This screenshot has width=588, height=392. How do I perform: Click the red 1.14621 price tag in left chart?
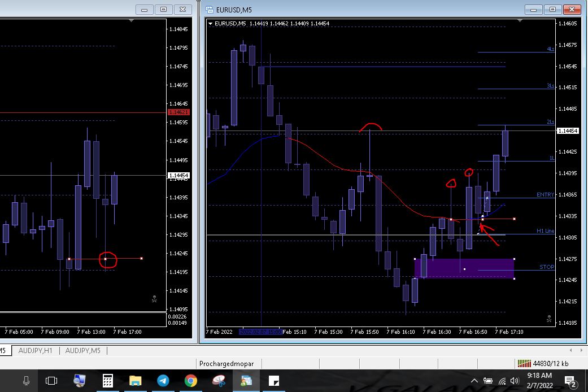point(178,112)
